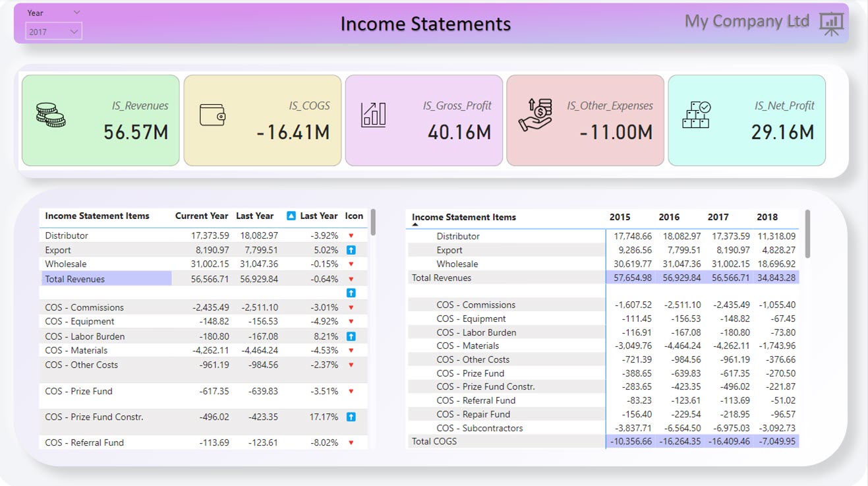Click the scrollbar of the 2015–2018 yearly table
The height and width of the screenshot is (486, 868).
coord(807,234)
